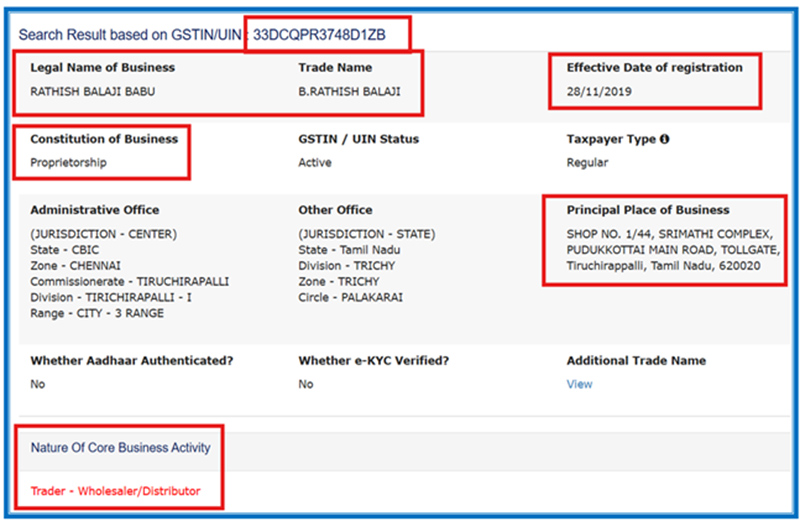Click the Administrative Office heading

point(94,210)
